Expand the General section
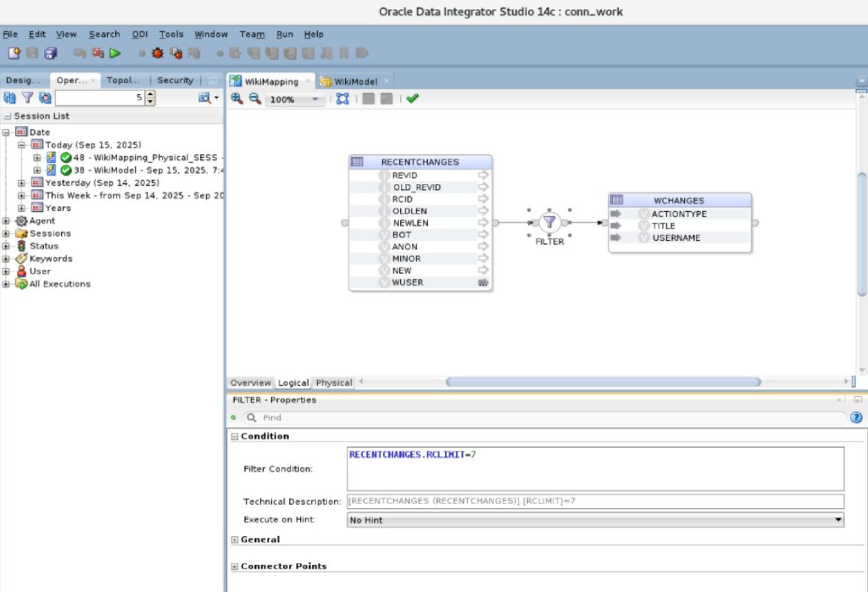 coord(235,540)
